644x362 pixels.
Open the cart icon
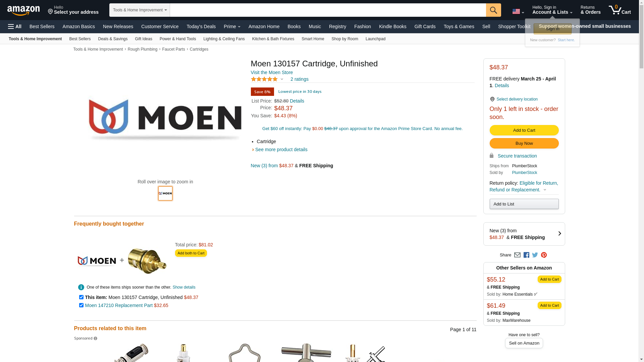click(620, 10)
